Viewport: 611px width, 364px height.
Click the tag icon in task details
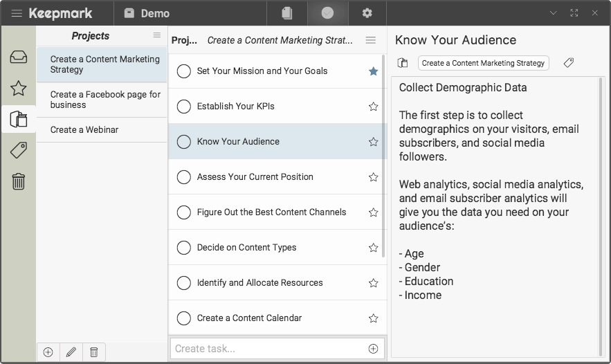click(568, 63)
